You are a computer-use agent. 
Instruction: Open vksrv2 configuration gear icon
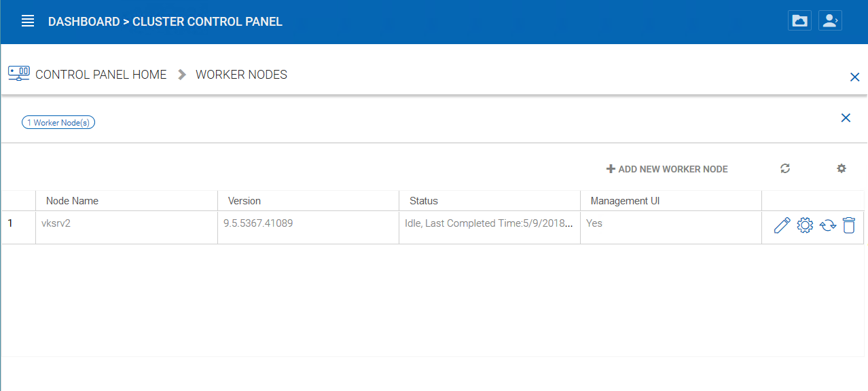805,225
